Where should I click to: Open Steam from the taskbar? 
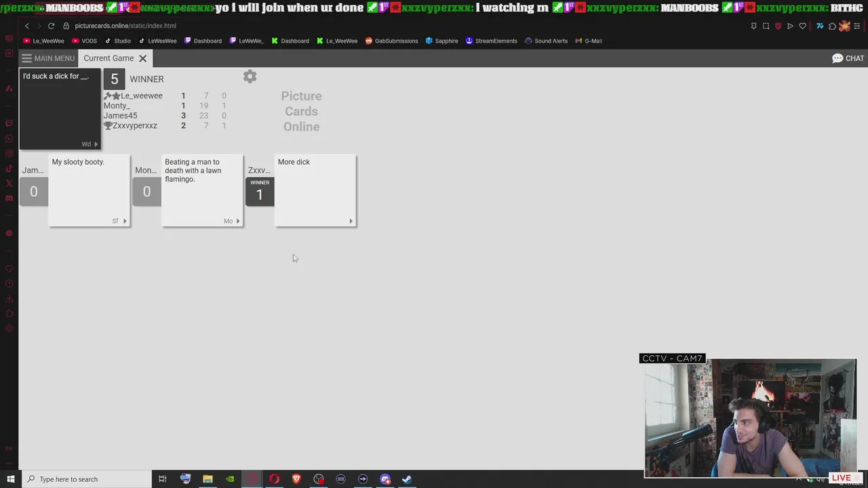click(407, 479)
